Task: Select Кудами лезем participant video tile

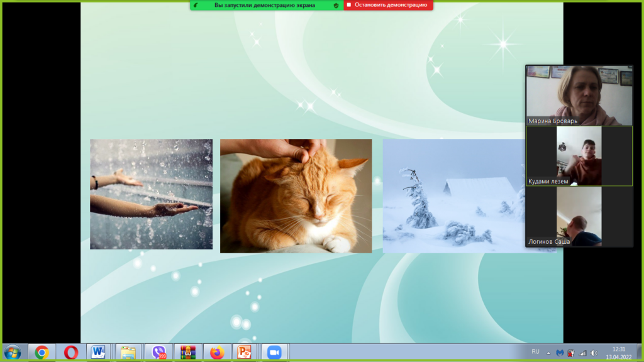Action: coord(579,156)
